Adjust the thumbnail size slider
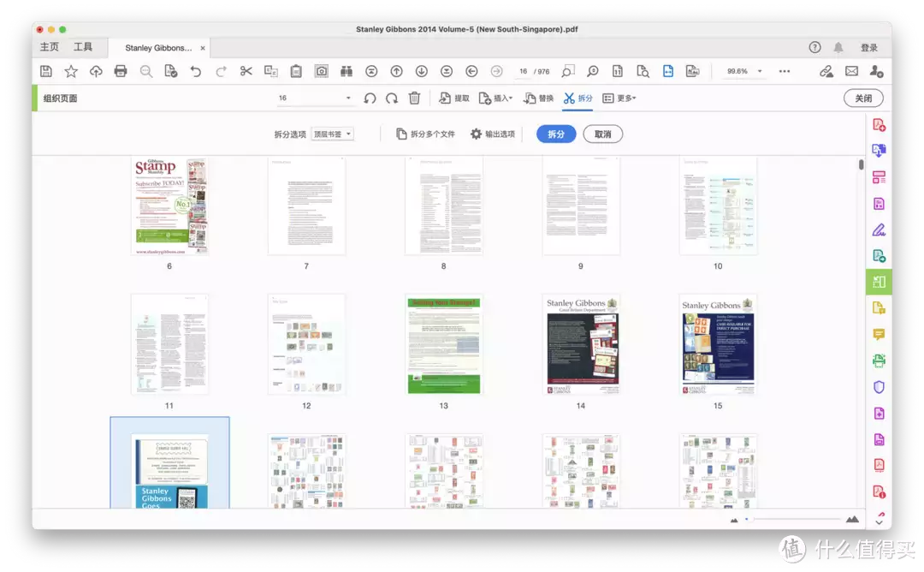 click(x=791, y=519)
